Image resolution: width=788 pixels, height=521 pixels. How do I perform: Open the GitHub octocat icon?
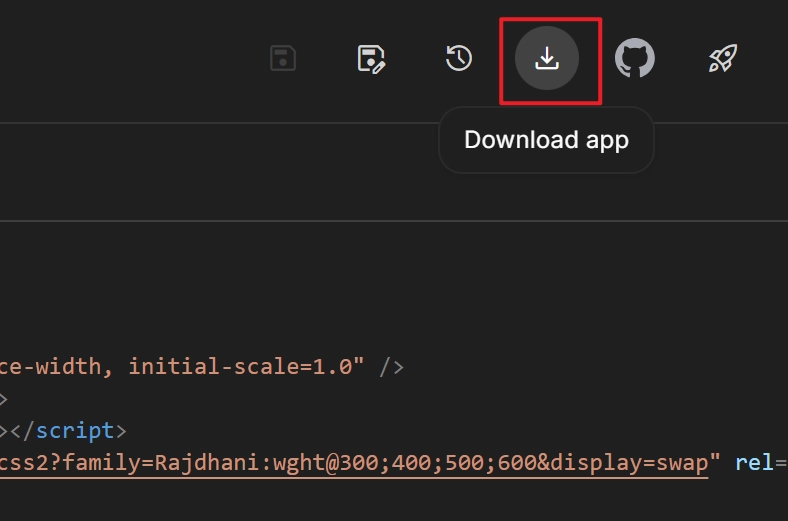tap(634, 59)
